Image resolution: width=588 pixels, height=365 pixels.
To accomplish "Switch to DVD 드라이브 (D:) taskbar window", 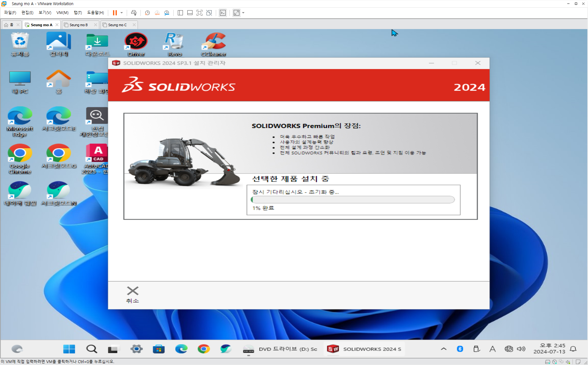I will pyautogui.click(x=280, y=349).
